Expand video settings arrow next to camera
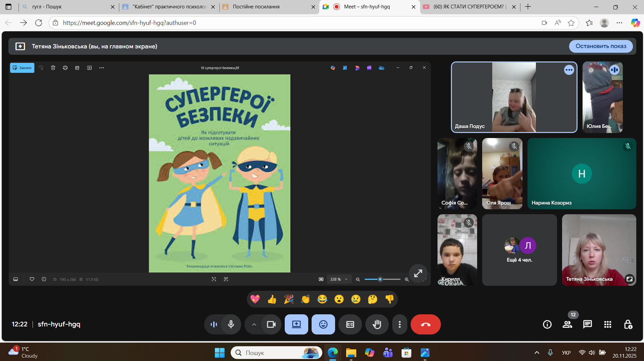This screenshot has height=361, width=644. point(254,324)
